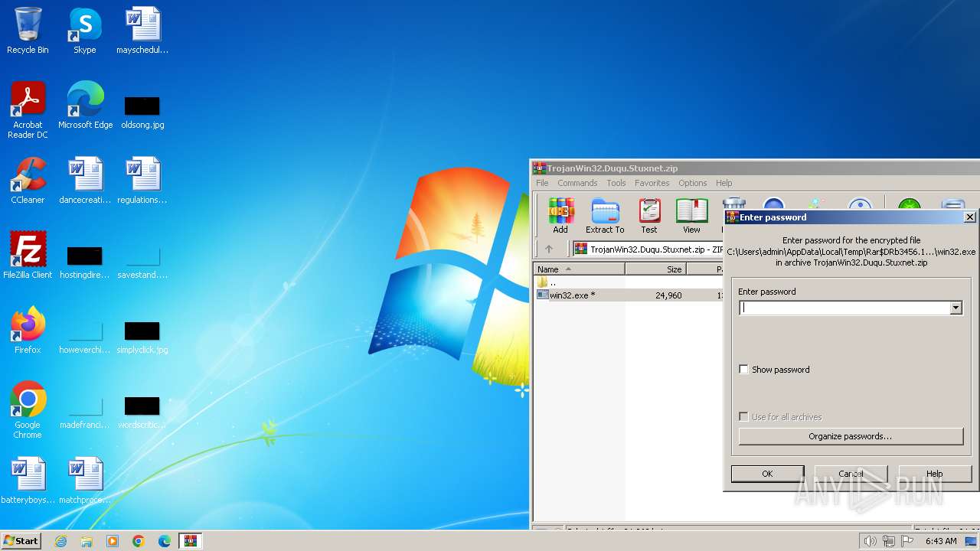Click the Cancel button in password dialog
Viewport: 980px width, 551px height.
(x=851, y=474)
